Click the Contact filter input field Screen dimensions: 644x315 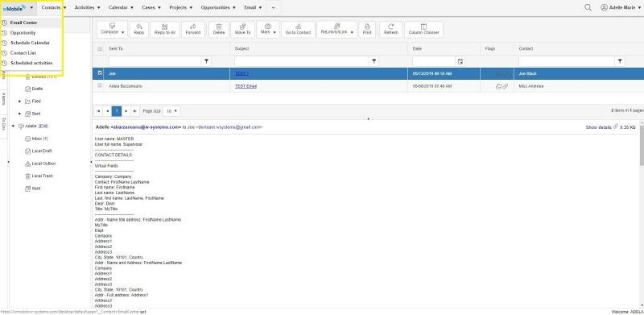coord(568,61)
